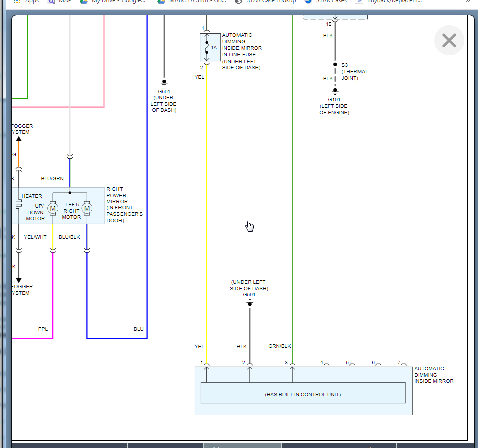Click the highlighted bottom toolbar segment
Image resolution: width=478 pixels, height=448 pixels.
(242, 446)
